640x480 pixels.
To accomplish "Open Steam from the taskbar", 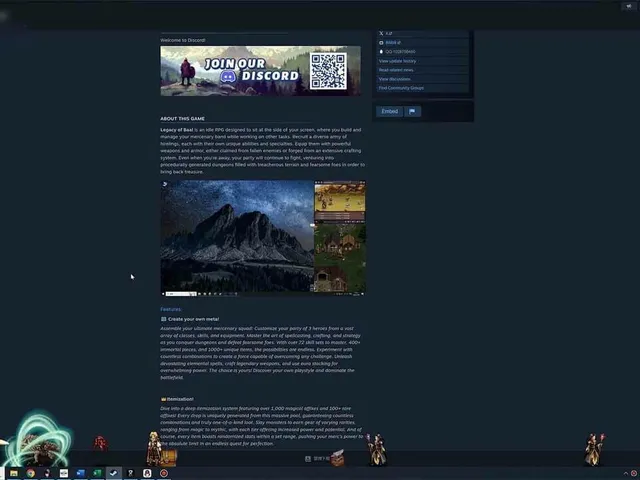I will point(113,473).
